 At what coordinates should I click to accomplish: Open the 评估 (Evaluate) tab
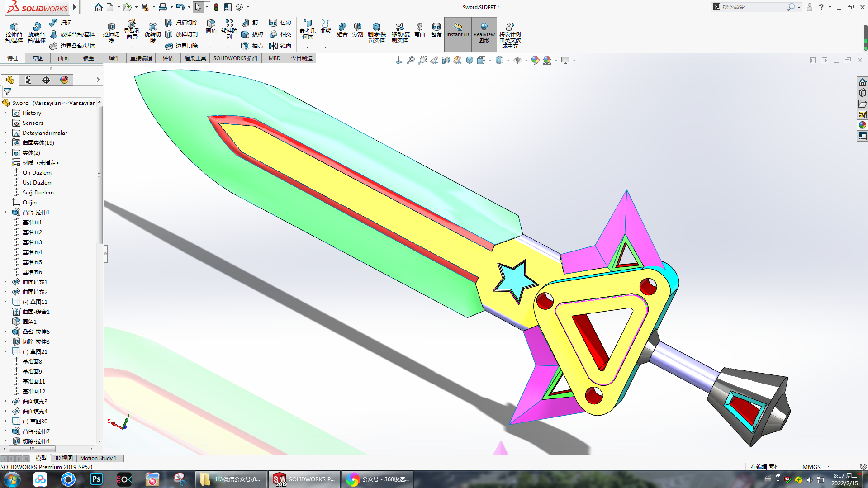coord(168,58)
